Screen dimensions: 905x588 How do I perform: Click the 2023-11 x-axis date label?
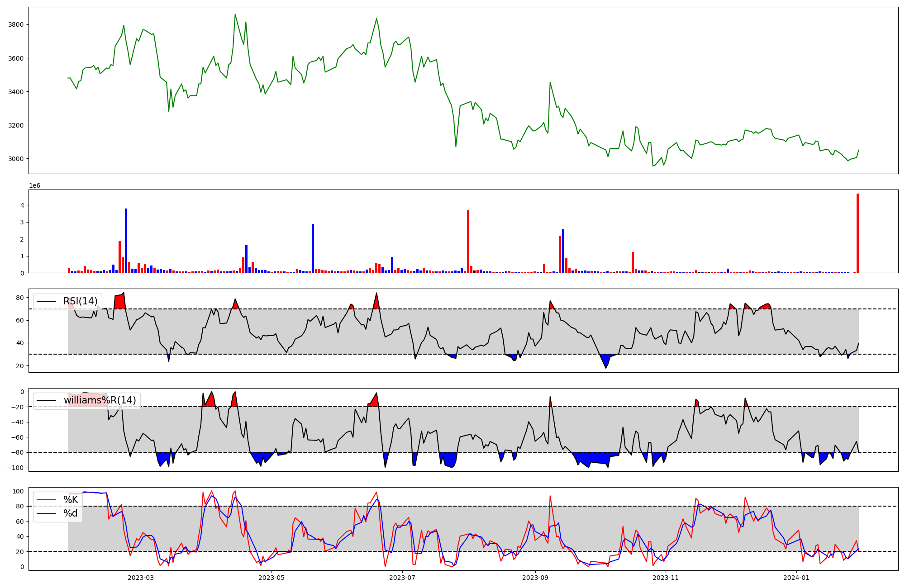tap(666, 578)
